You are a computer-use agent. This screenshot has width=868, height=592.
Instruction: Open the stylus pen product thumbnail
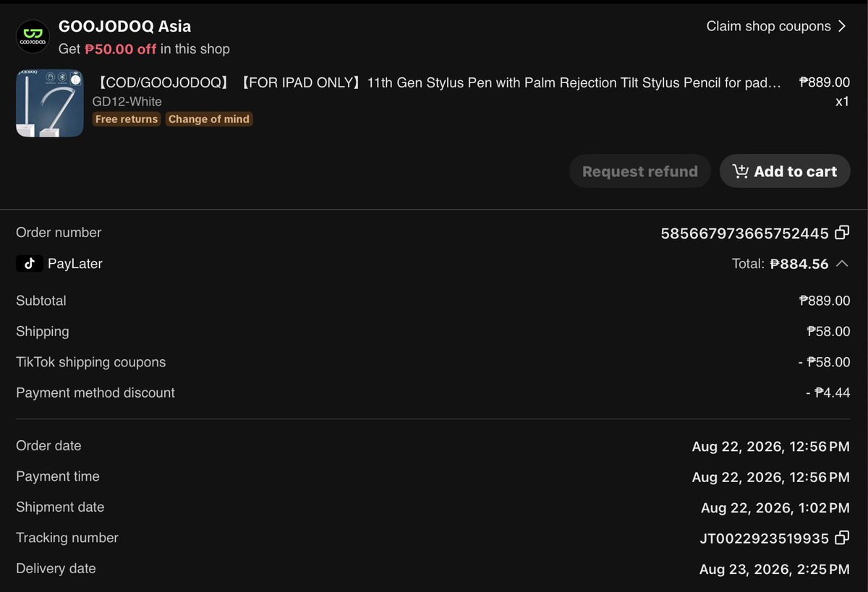tap(50, 103)
